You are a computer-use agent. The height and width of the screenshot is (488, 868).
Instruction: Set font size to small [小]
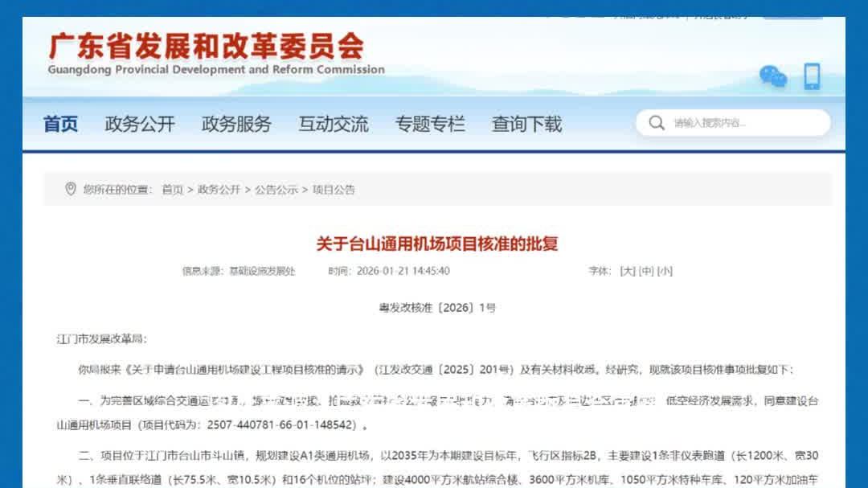coord(665,271)
